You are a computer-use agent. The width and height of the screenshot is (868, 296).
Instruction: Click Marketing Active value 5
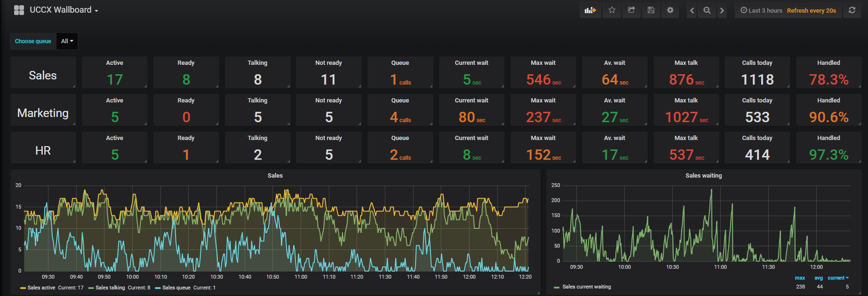pyautogui.click(x=115, y=117)
